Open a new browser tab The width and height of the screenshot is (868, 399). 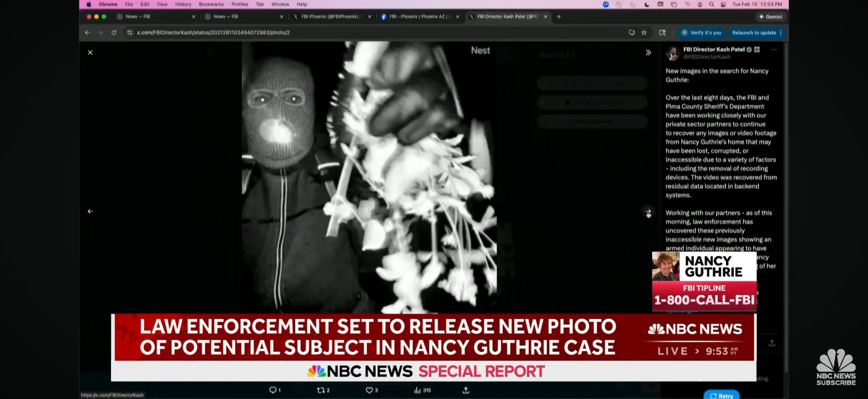tap(559, 17)
